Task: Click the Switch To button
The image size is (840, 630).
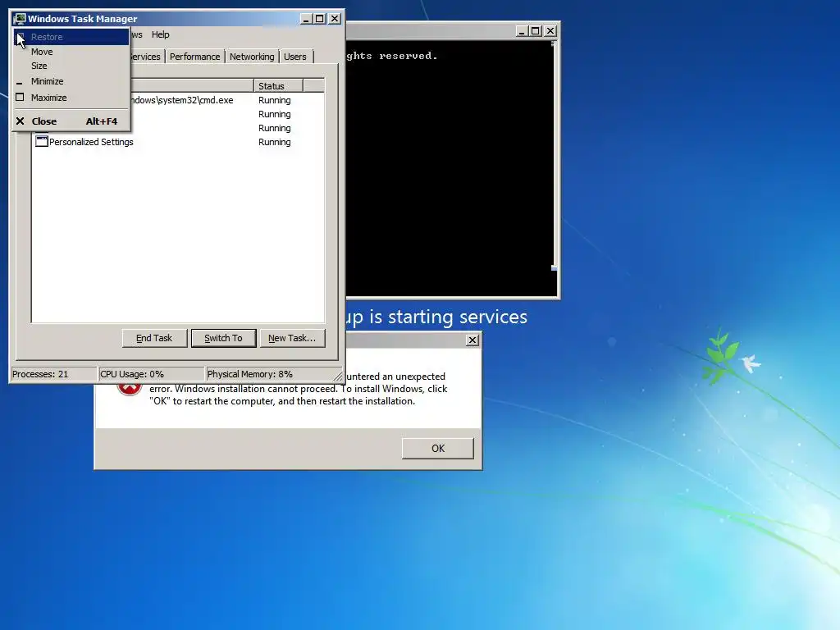Action: tap(223, 338)
